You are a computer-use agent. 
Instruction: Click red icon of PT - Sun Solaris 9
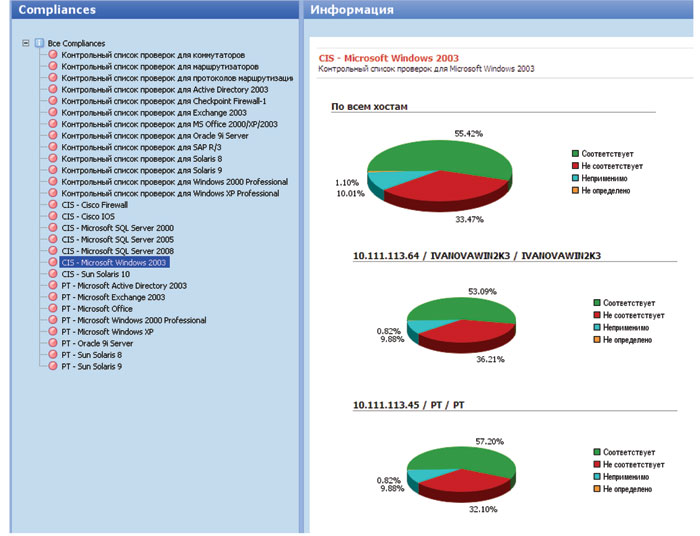53,366
